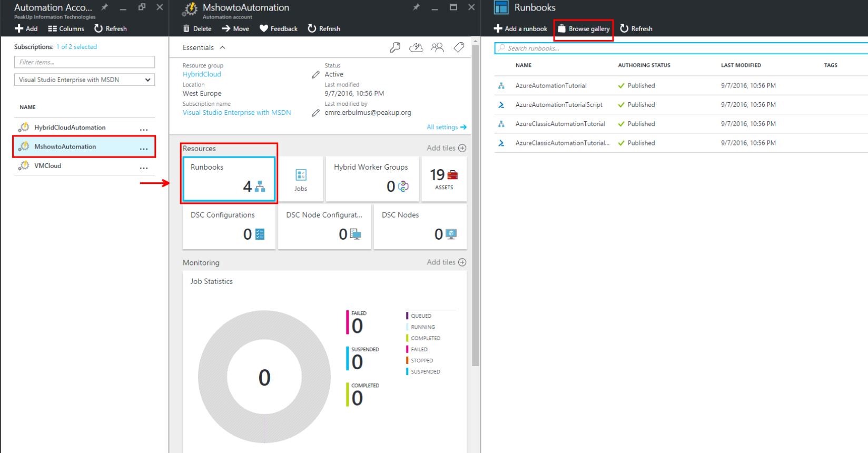Screen dimensions: 868x453
Task: Click the graphical runbook icon for AzureAutomationTutorial
Action: tap(501, 85)
